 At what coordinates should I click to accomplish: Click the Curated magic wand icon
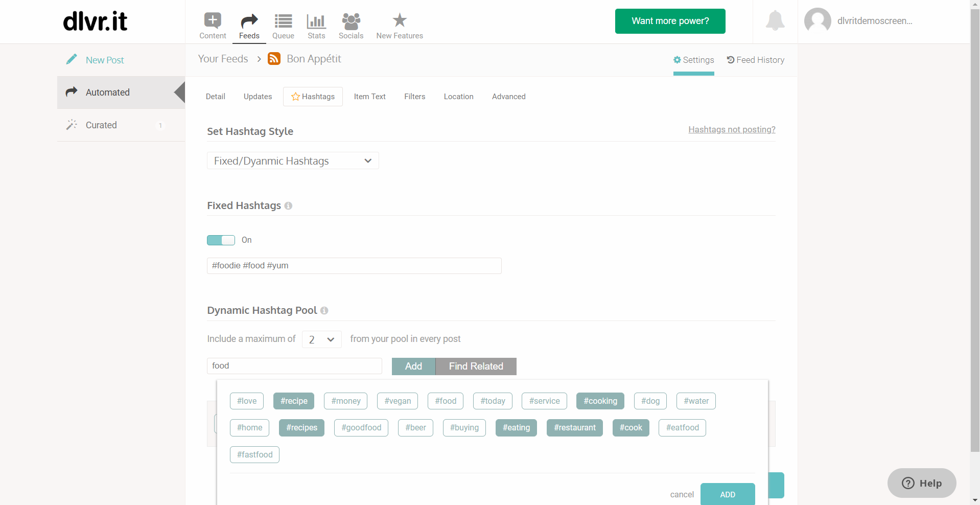click(x=72, y=125)
